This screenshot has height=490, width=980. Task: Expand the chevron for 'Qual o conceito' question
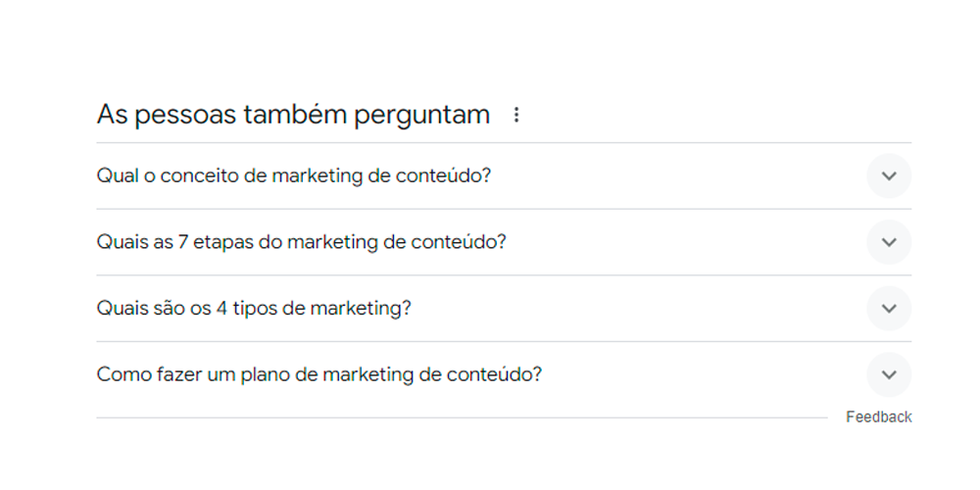point(889,176)
